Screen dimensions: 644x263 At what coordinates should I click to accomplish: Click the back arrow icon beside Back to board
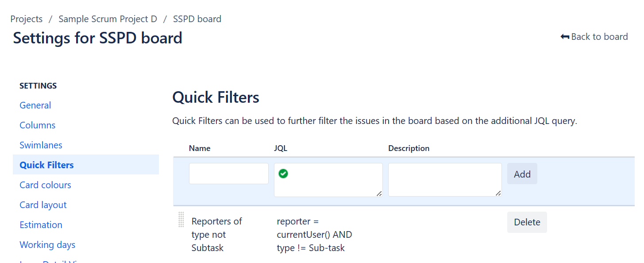tap(565, 37)
